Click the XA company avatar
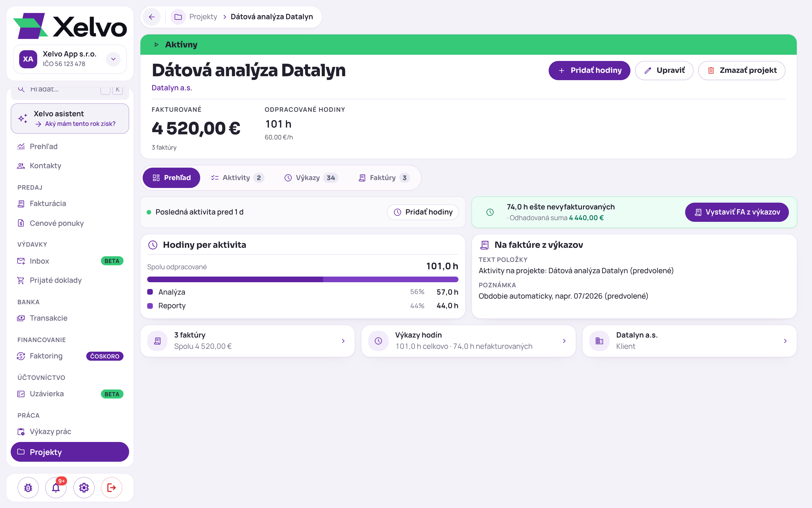 [28, 59]
